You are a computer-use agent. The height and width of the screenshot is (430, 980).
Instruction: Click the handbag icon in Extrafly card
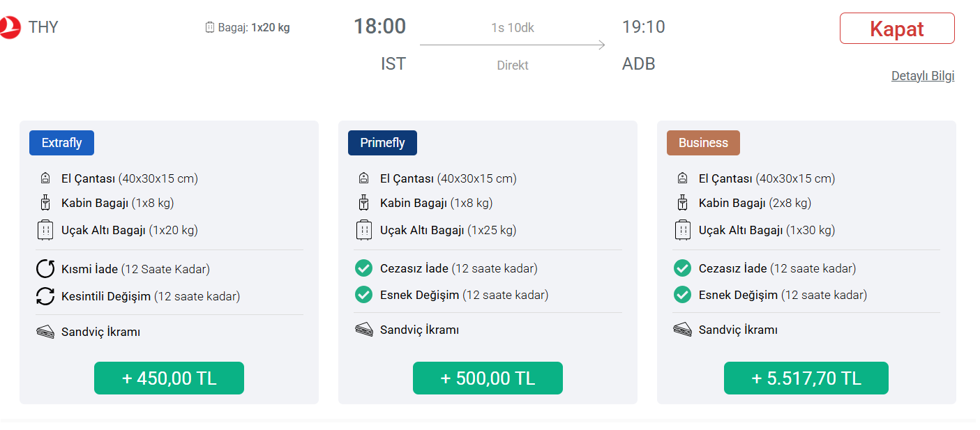pyautogui.click(x=45, y=178)
